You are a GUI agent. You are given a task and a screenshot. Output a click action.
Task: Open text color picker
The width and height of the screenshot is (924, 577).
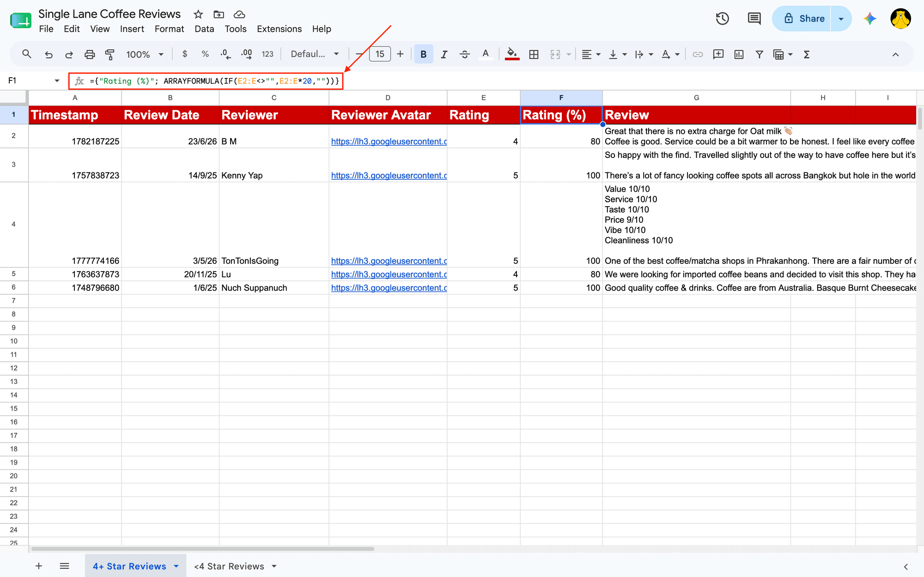(x=486, y=55)
